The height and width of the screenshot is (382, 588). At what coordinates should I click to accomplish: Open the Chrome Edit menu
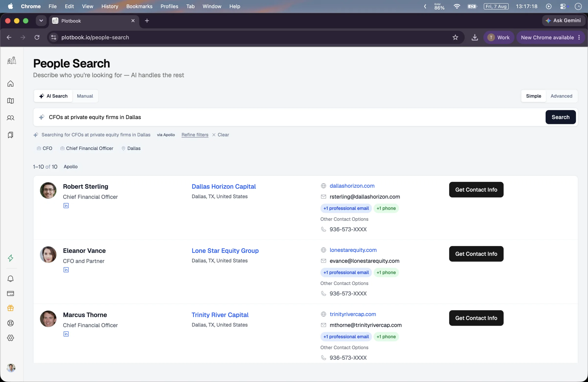click(69, 6)
